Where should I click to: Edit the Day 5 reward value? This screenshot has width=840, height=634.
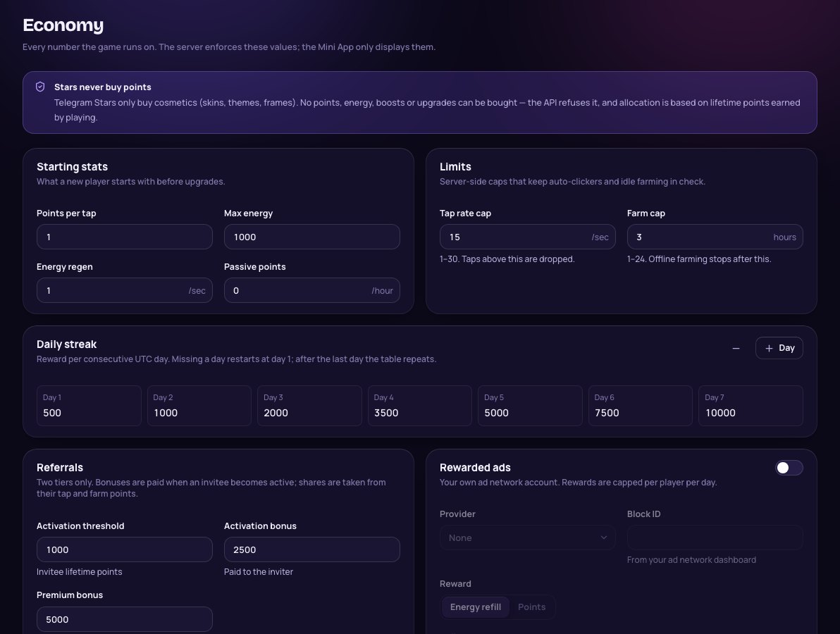[x=531, y=406]
